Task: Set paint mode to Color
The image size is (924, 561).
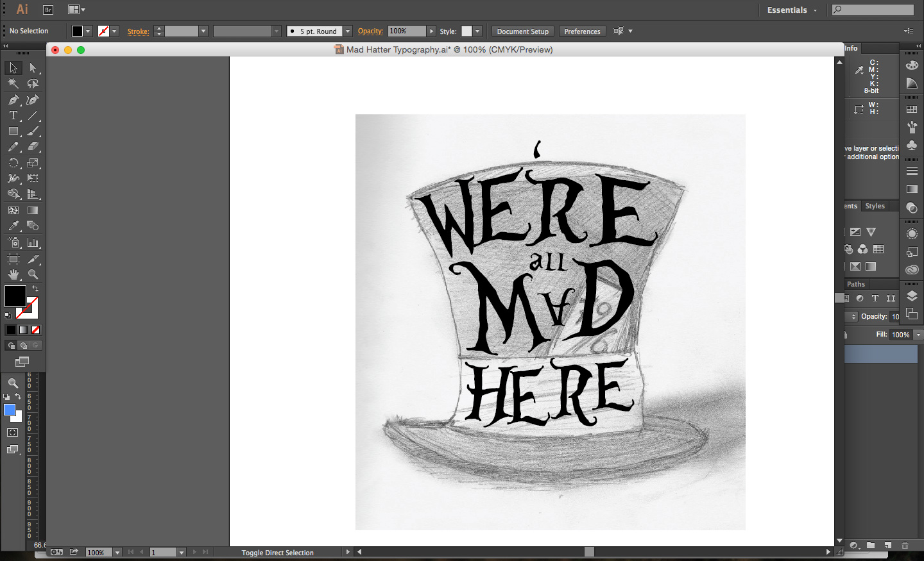Action: click(11, 330)
